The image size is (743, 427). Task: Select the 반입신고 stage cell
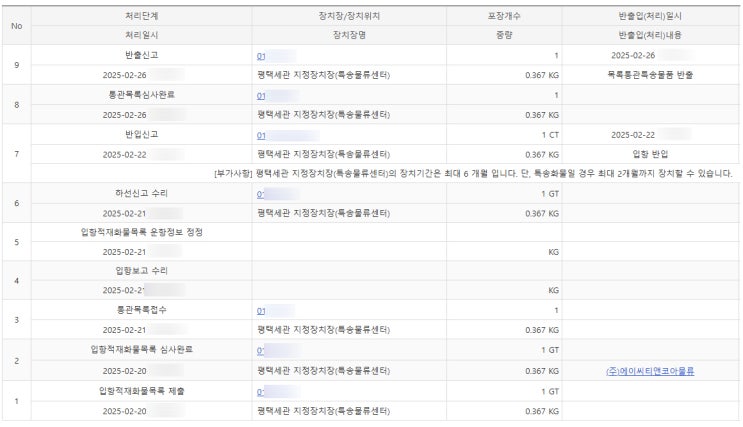(x=142, y=135)
